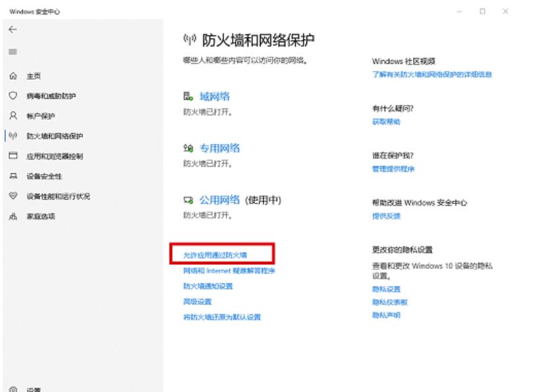This screenshot has width=554, height=392.
Task: Open 主页 in the sidebar
Action: pos(34,76)
